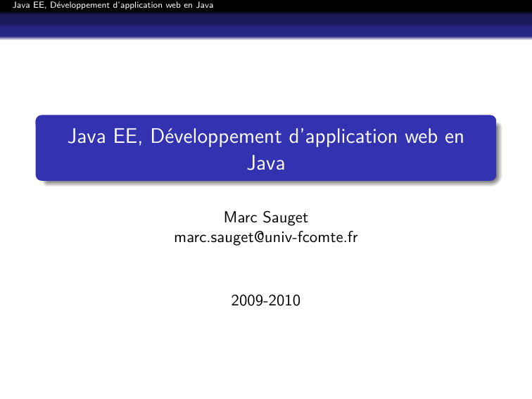Click the marc.sauget@univ-fcomte.fr email address
The width and height of the screenshot is (532, 399).
point(265,238)
